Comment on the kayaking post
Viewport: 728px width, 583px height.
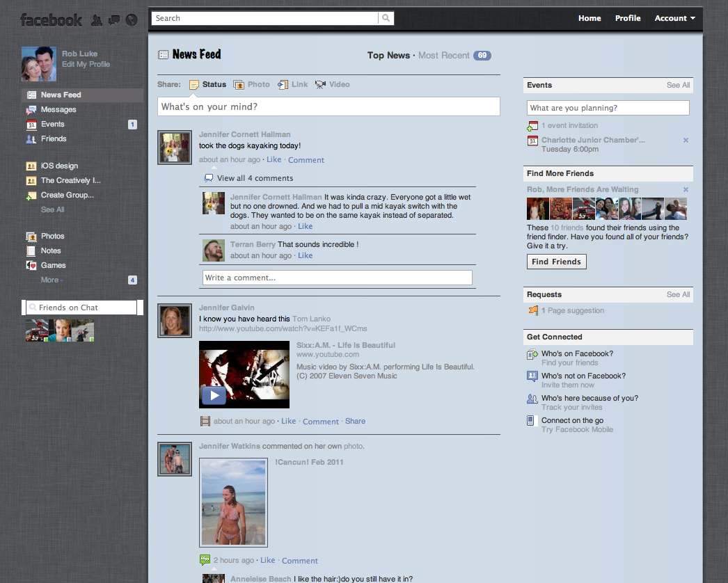pos(306,160)
